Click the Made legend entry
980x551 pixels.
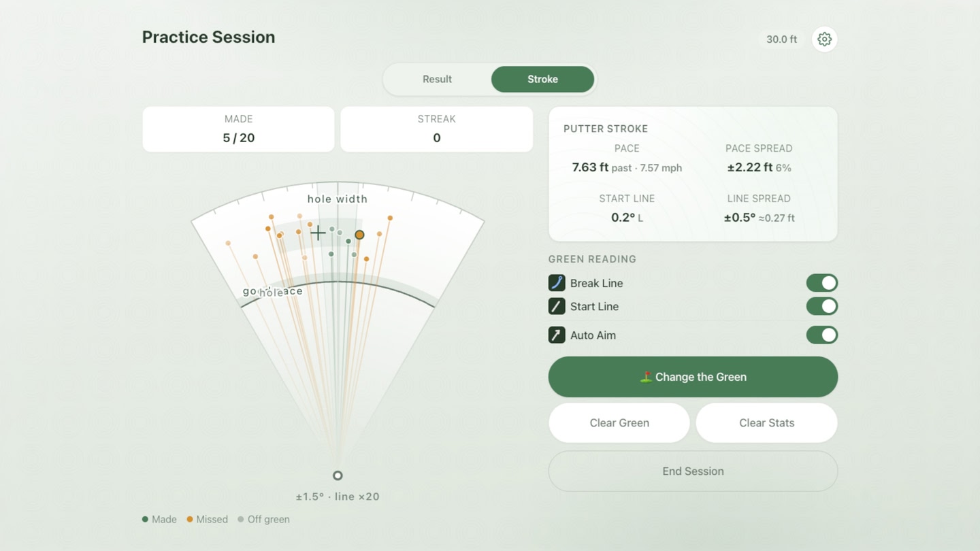pyautogui.click(x=159, y=519)
